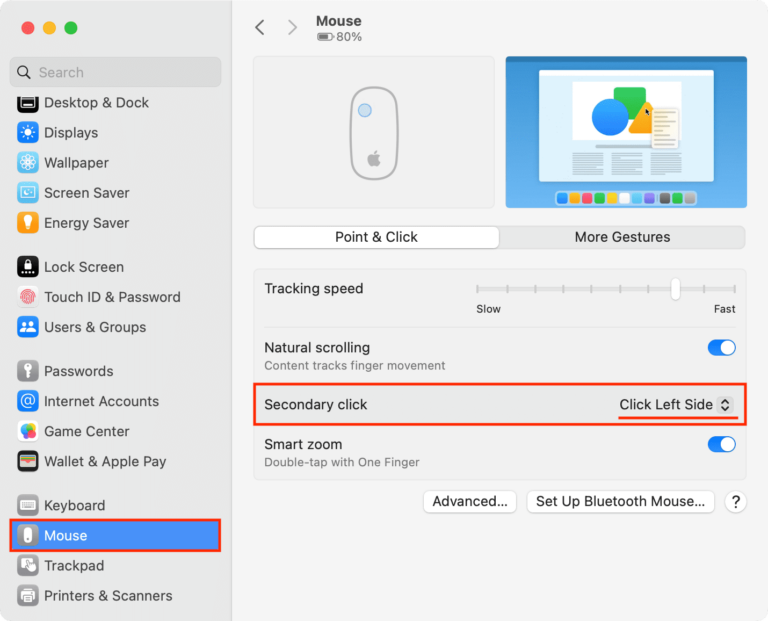Image resolution: width=768 pixels, height=621 pixels.
Task: Click the Search field in sidebar
Action: click(x=116, y=72)
